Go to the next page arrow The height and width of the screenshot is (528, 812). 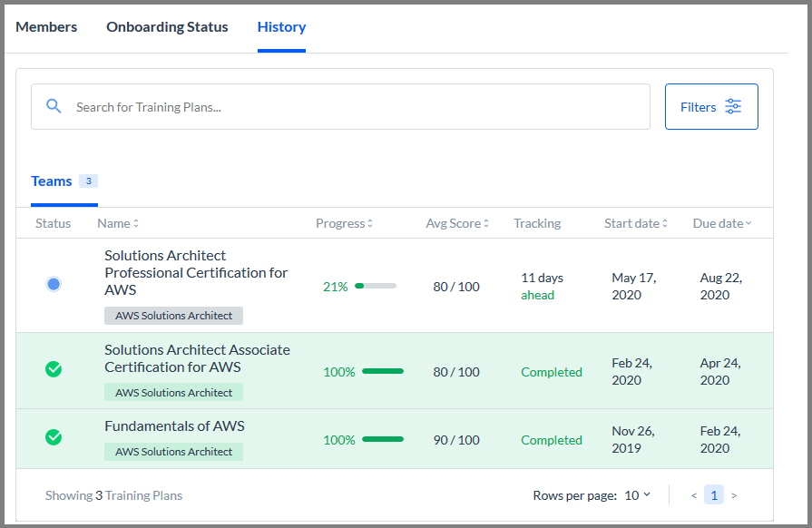(734, 495)
